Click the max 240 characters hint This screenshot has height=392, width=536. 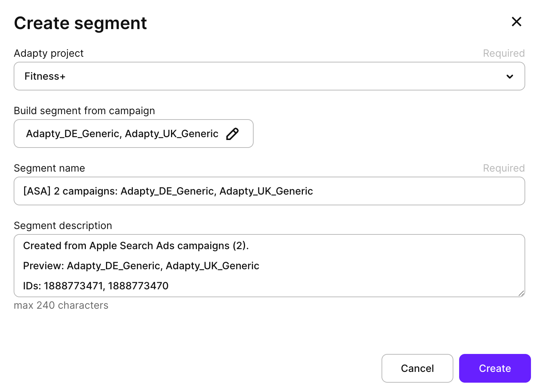pos(61,305)
